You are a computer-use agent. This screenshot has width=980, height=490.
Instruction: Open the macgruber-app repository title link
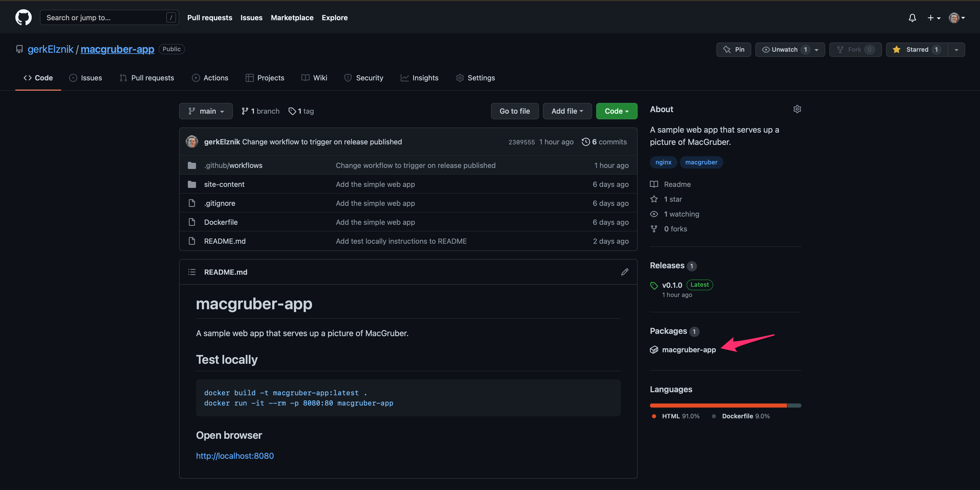coord(117,49)
